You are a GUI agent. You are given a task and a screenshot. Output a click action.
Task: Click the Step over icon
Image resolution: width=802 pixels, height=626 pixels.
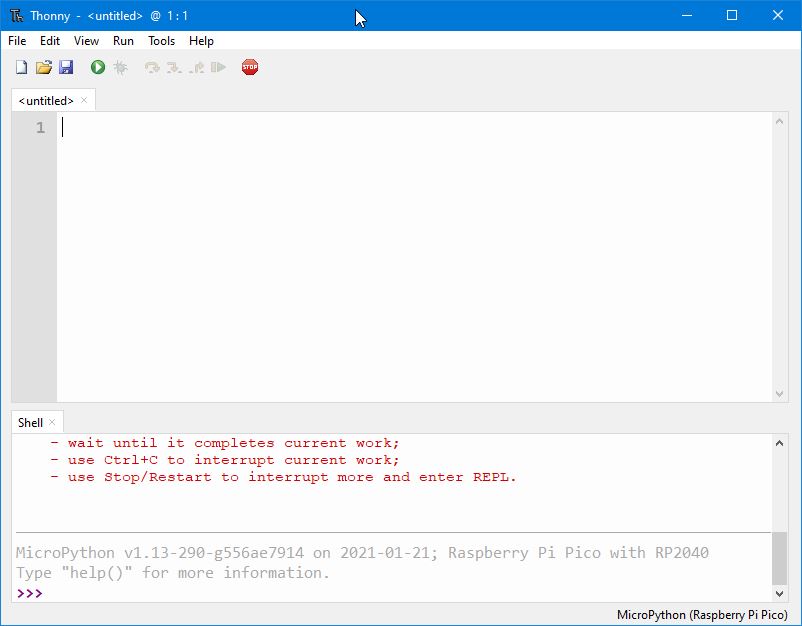tap(152, 67)
